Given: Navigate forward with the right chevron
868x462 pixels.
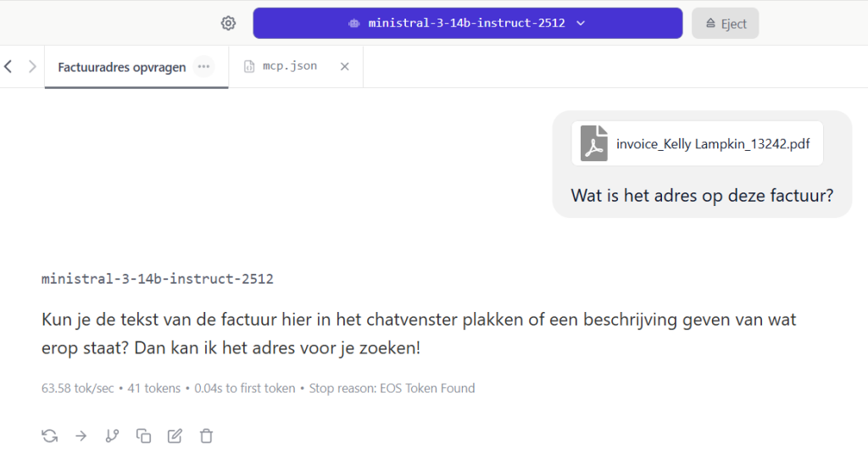Looking at the screenshot, I should click(32, 66).
